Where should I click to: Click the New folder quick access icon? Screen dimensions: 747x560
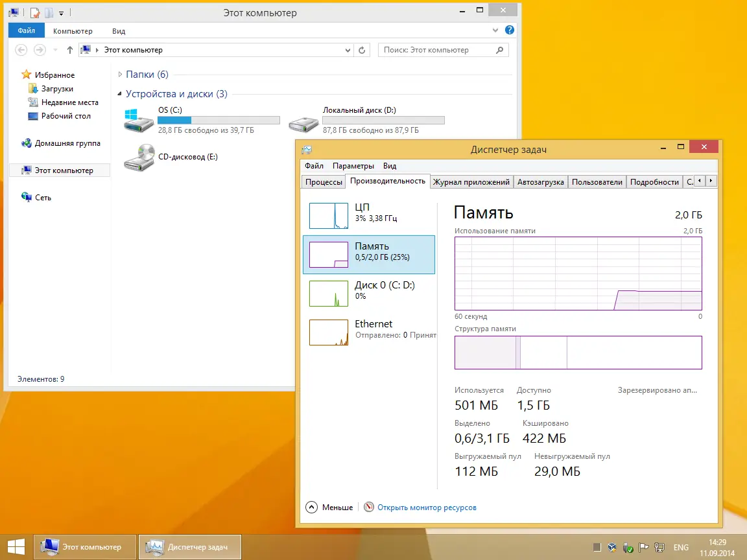[x=49, y=13]
